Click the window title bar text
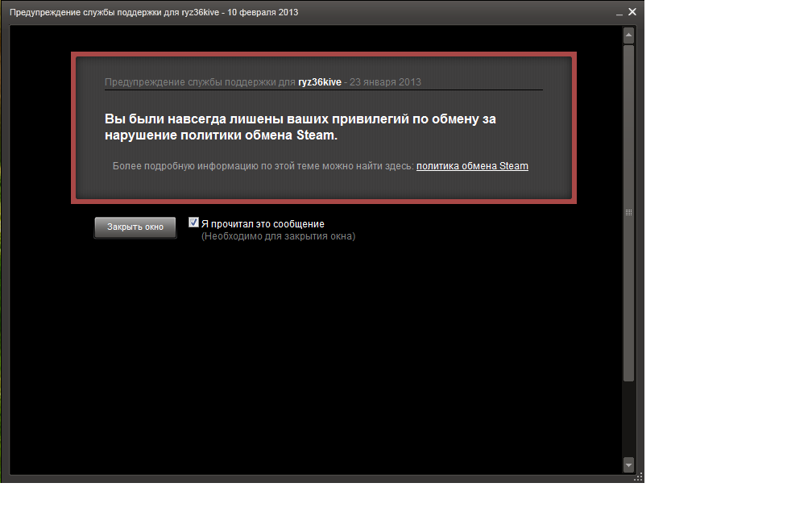Viewport: 812px width, 508px height. [154, 12]
